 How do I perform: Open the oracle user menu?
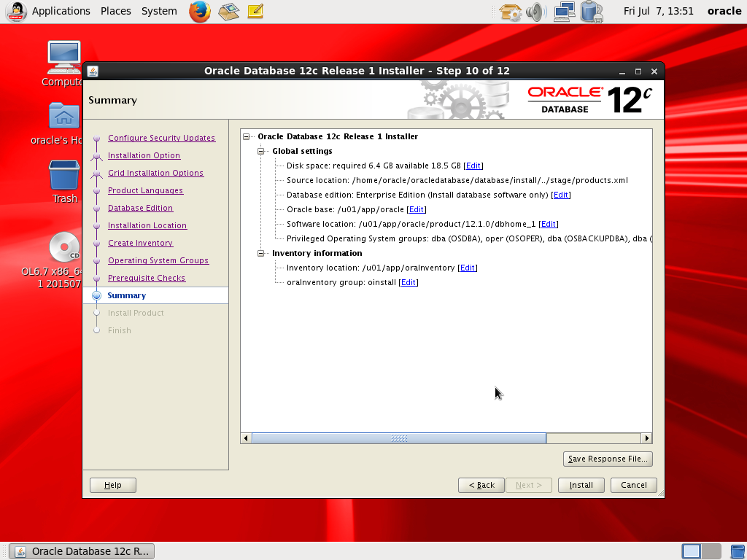pos(724,11)
